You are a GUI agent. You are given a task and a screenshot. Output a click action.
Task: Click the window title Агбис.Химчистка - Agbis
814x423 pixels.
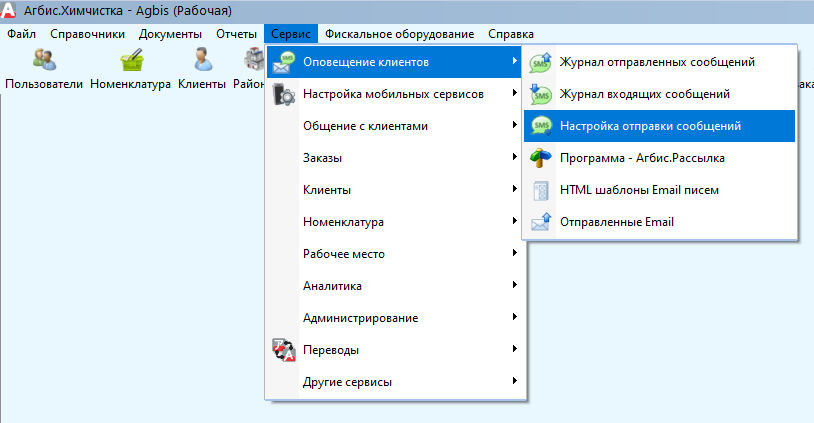coord(128,11)
